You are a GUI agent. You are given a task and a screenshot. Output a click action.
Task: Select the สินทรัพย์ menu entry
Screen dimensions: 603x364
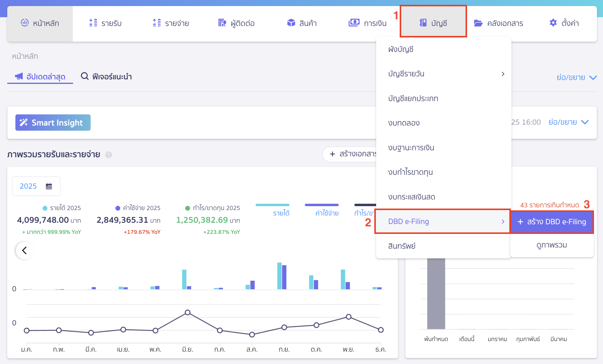(402, 246)
